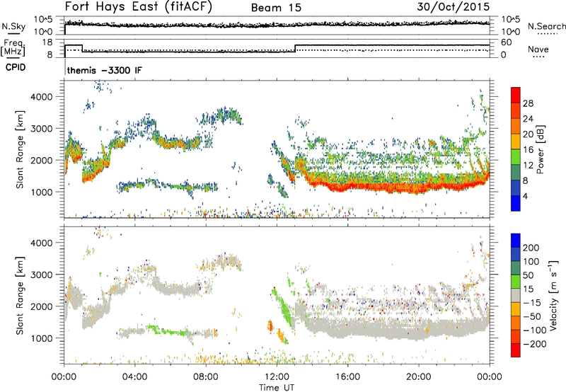566x392 pixels.
Task: Click the '20:00' time axis tick label
Action: (x=418, y=377)
